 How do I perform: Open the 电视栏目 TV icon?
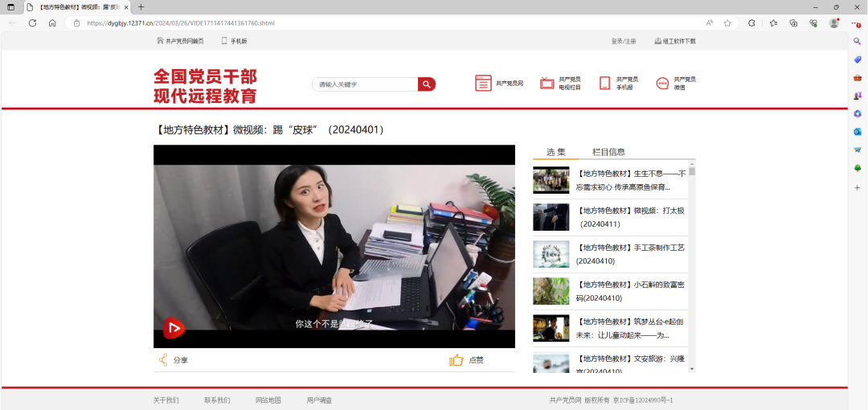coord(547,83)
